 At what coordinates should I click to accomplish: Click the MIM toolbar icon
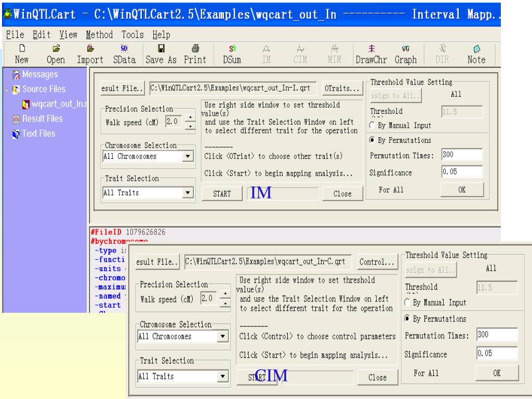click(x=335, y=54)
